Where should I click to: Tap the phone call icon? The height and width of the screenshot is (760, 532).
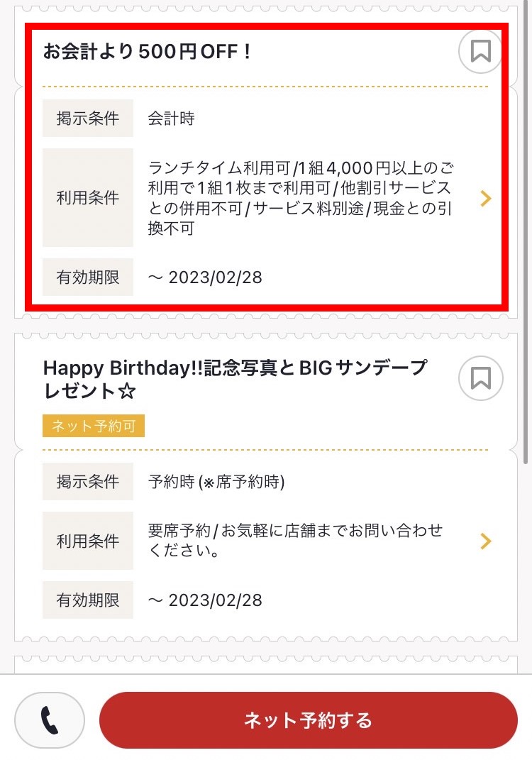point(50,720)
